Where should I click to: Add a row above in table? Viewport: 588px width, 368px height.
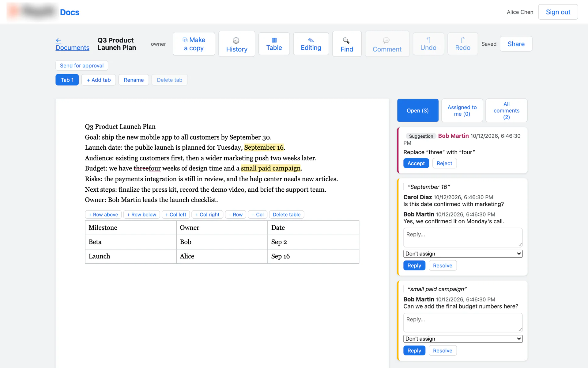pos(103,214)
